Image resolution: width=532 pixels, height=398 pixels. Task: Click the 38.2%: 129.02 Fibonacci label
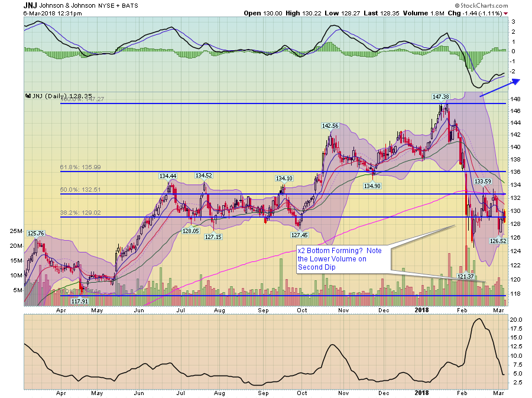click(x=80, y=213)
